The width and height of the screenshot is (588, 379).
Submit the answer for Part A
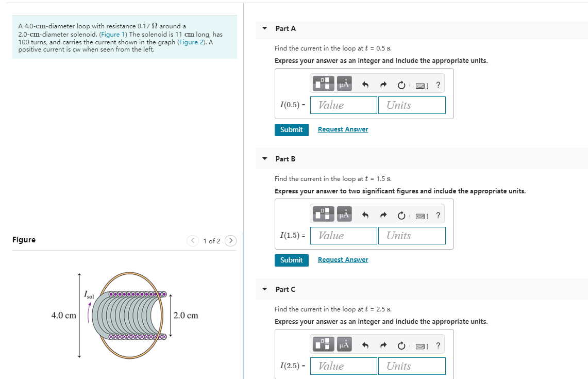[291, 129]
